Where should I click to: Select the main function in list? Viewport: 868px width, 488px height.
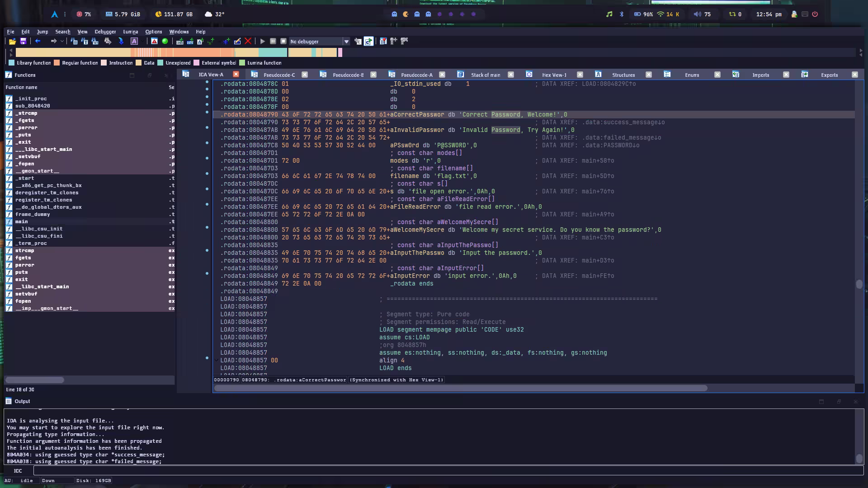click(x=22, y=221)
